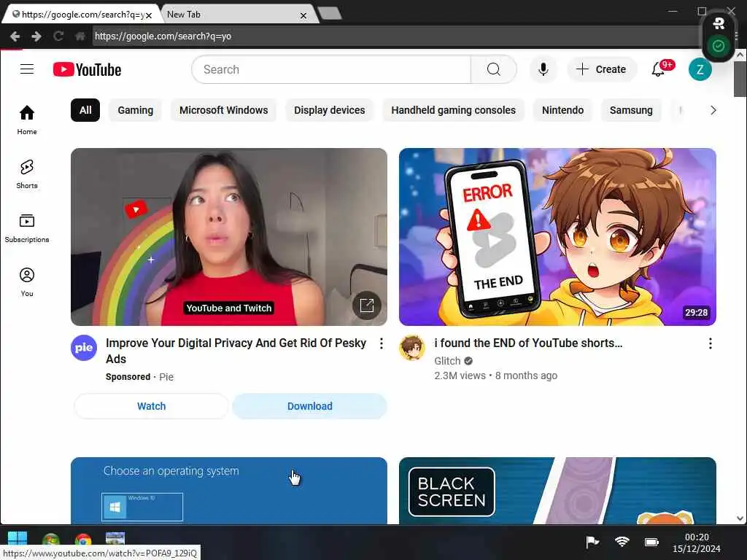
Task: Focus the YouTube Search field
Action: click(x=331, y=69)
